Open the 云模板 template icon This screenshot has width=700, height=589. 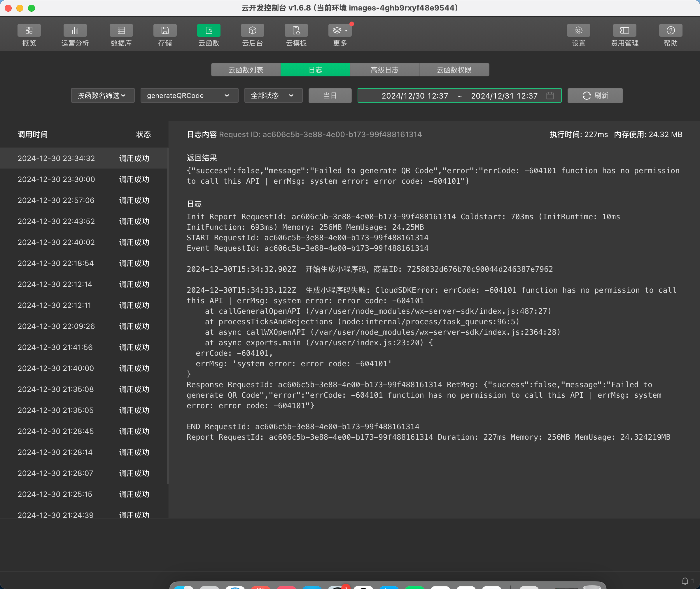pos(296,31)
